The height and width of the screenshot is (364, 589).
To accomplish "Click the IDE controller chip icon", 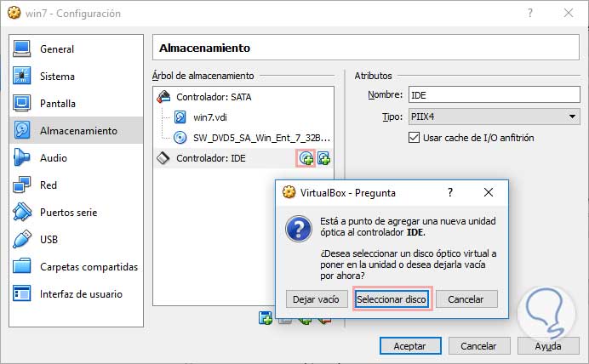I will coord(163,158).
